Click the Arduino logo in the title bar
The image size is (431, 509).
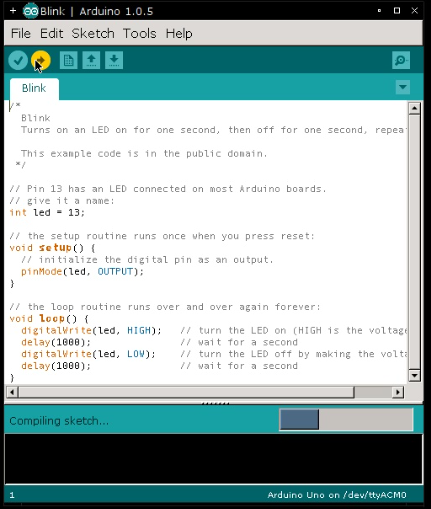tap(30, 11)
